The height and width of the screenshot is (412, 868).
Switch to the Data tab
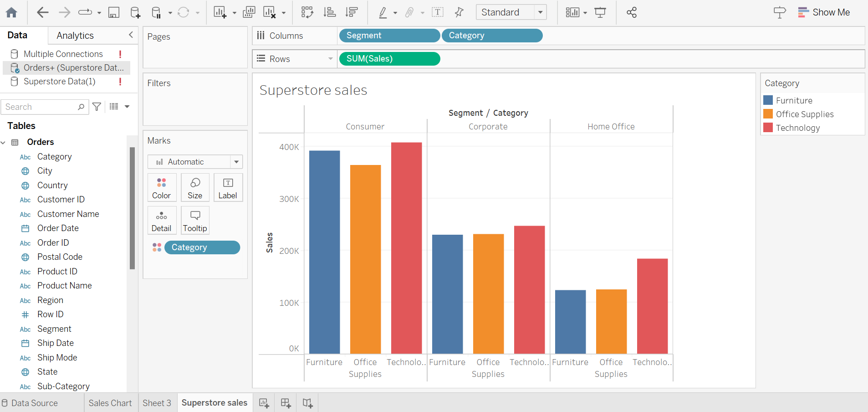coord(17,35)
